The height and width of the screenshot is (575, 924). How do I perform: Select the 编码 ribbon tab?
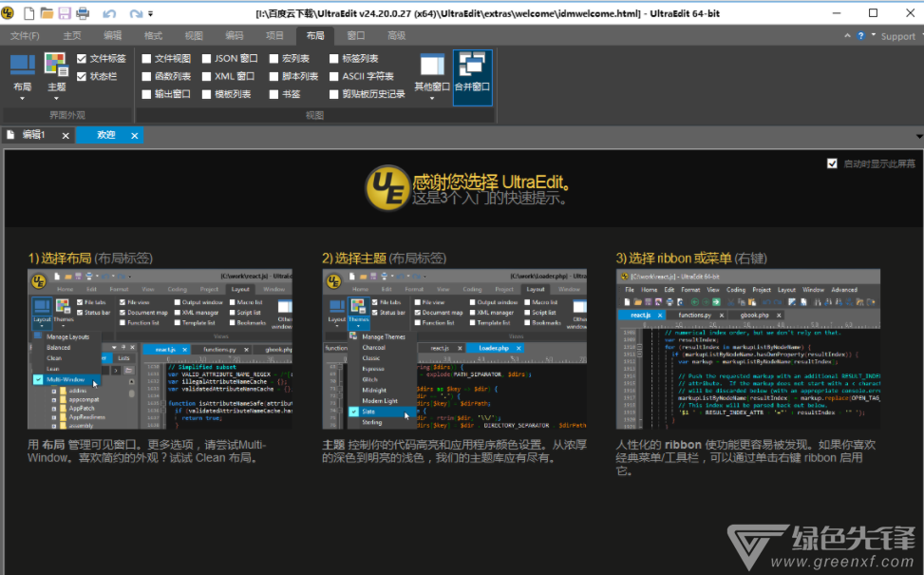235,36
